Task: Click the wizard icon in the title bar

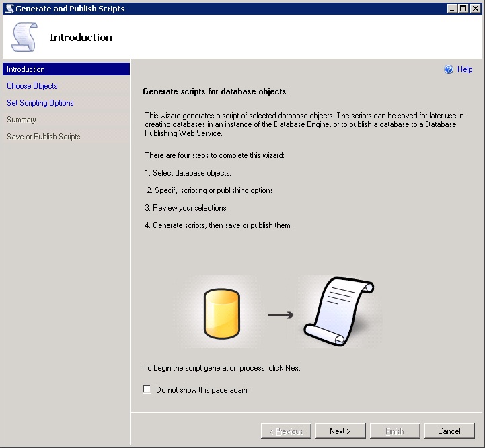Action: coord(8,9)
